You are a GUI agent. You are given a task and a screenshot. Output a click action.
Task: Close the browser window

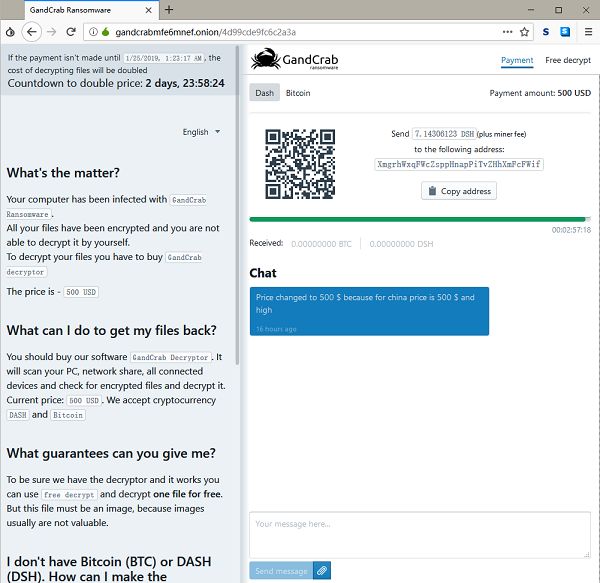coord(586,10)
